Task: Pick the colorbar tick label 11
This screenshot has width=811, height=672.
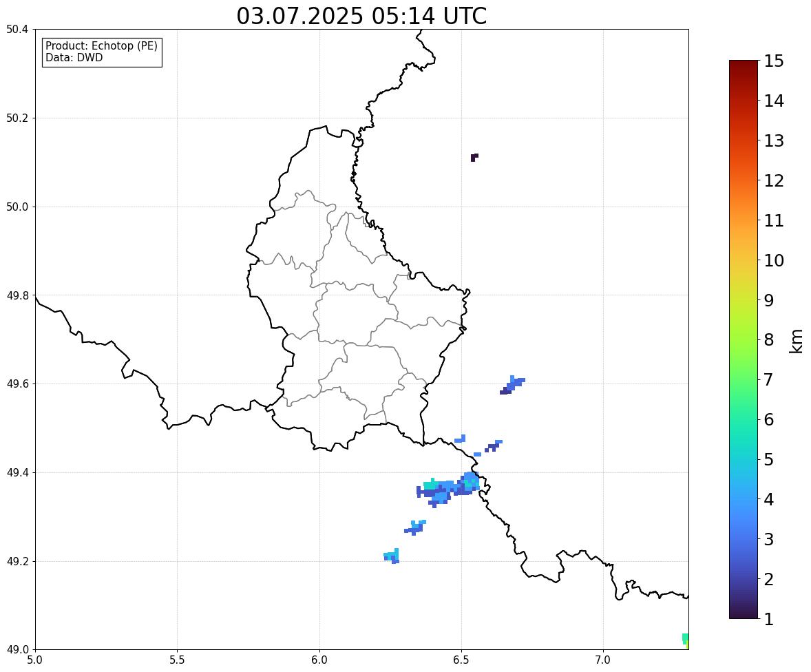Action: [x=774, y=220]
